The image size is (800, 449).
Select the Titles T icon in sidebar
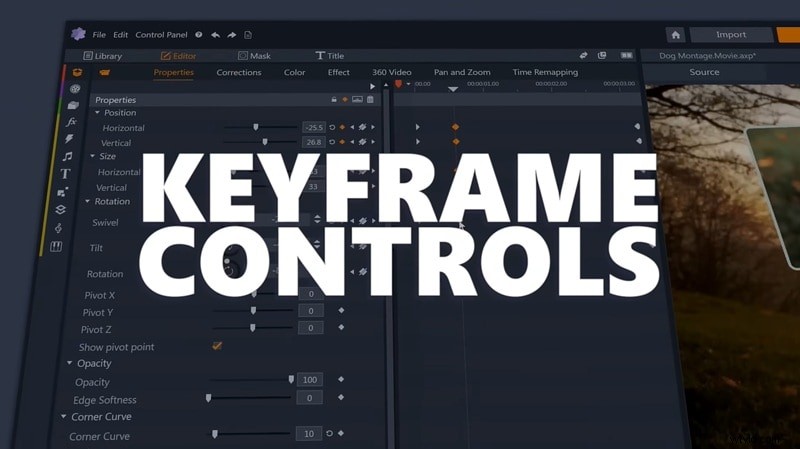pos(65,174)
